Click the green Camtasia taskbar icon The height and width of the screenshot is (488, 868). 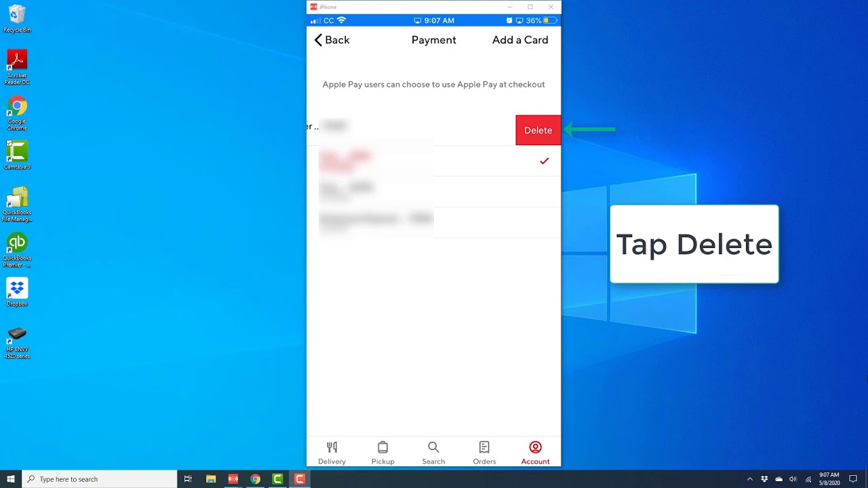click(x=277, y=479)
